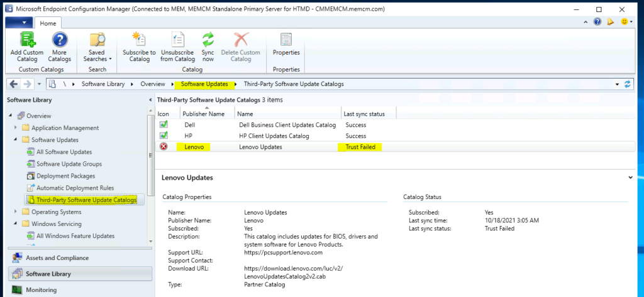The image size is (644, 297).
Task: Click the Lenovo Updates name cell
Action: tap(260, 147)
